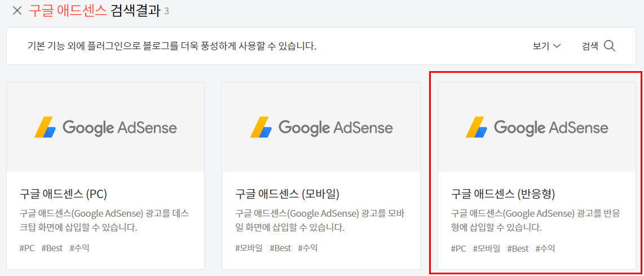Select the 구글 애드센스 (반응형) title
644x276 pixels.
click(503, 194)
